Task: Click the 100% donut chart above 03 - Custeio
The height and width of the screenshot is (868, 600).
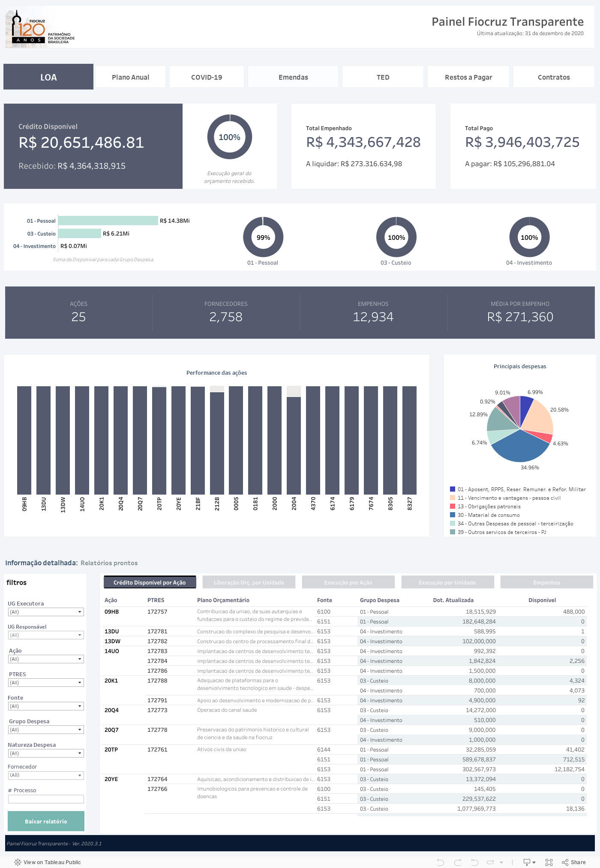Action: pos(396,237)
